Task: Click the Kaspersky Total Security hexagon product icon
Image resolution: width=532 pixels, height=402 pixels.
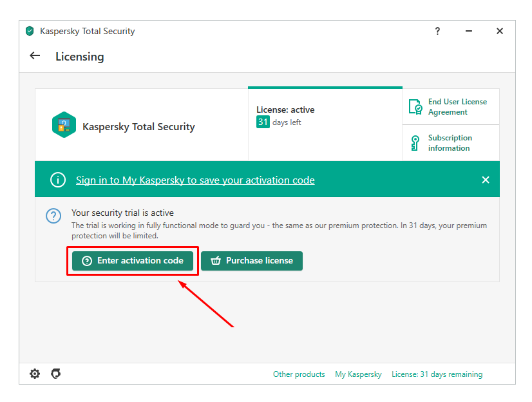Action: pos(64,125)
